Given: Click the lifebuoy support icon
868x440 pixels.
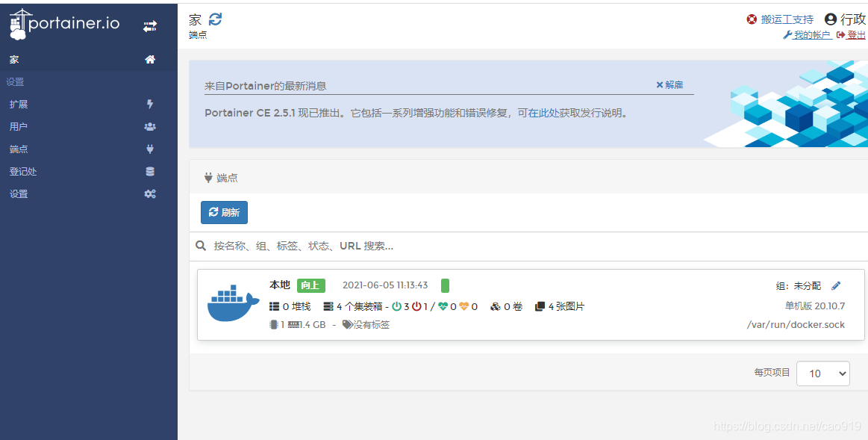Looking at the screenshot, I should 751,19.
